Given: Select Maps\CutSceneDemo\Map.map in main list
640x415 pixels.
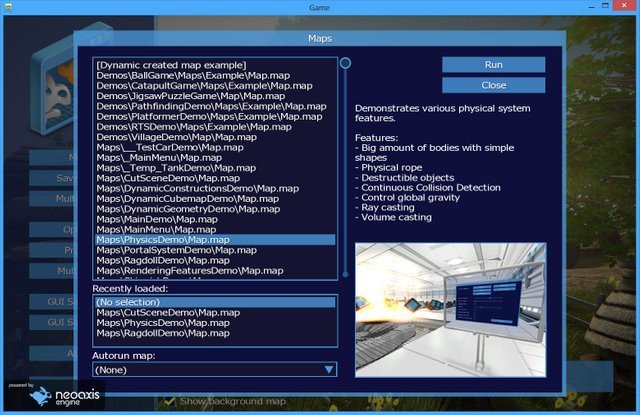Looking at the screenshot, I should tap(215, 178).
